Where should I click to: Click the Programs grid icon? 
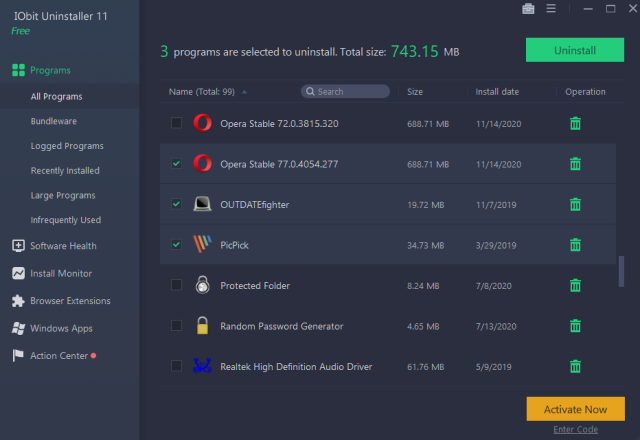[18, 70]
